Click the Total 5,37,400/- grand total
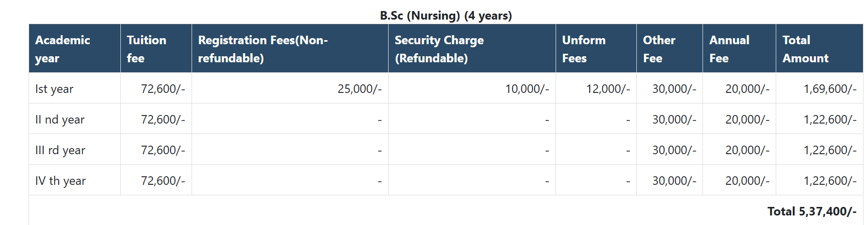The width and height of the screenshot is (868, 225). pyautogui.click(x=811, y=211)
